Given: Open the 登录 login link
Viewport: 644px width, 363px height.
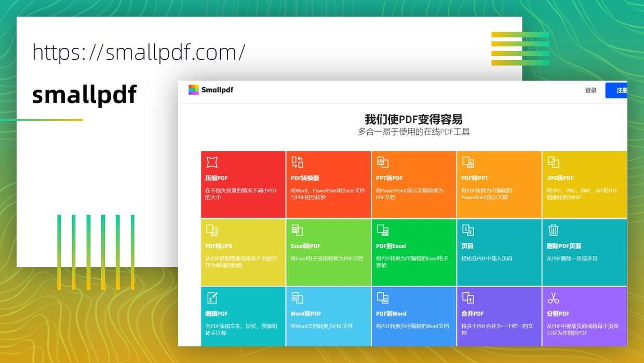Looking at the screenshot, I should click(x=592, y=89).
